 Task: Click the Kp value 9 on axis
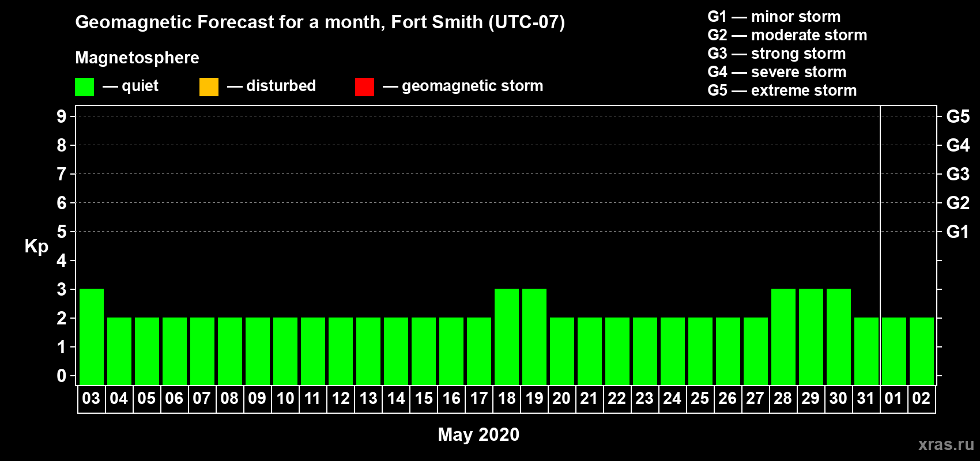[62, 116]
